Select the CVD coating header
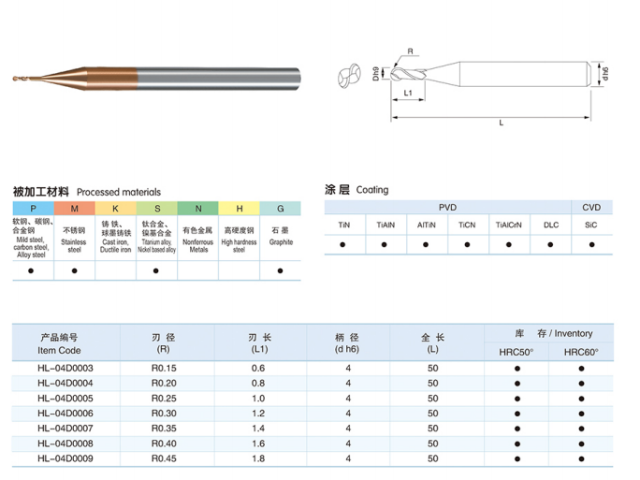The width and height of the screenshot is (640, 480). click(x=591, y=206)
